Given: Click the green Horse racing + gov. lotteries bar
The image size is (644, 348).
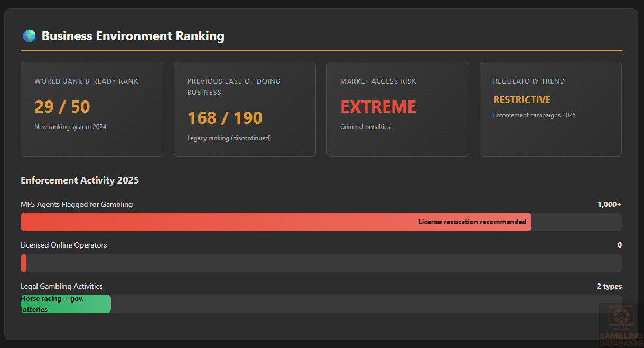Looking at the screenshot, I should coord(66,304).
